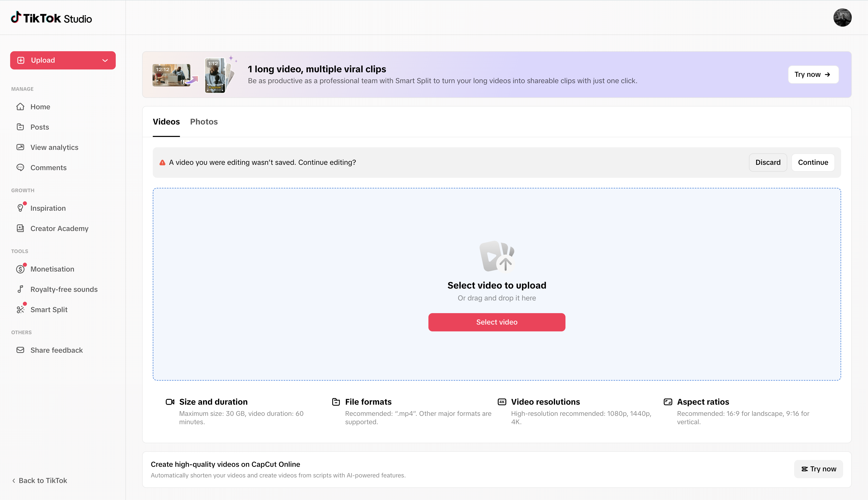This screenshot has height=500, width=868.
Task: Click Try now in Smart Split banner
Action: click(x=813, y=75)
